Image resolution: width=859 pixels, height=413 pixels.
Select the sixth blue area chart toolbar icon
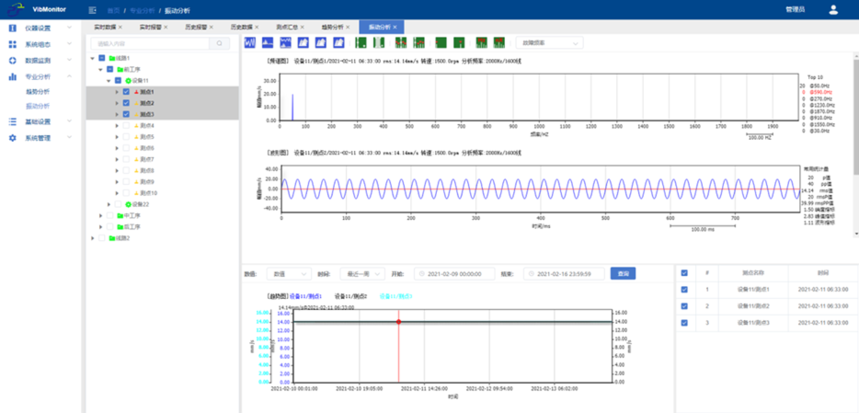[339, 42]
